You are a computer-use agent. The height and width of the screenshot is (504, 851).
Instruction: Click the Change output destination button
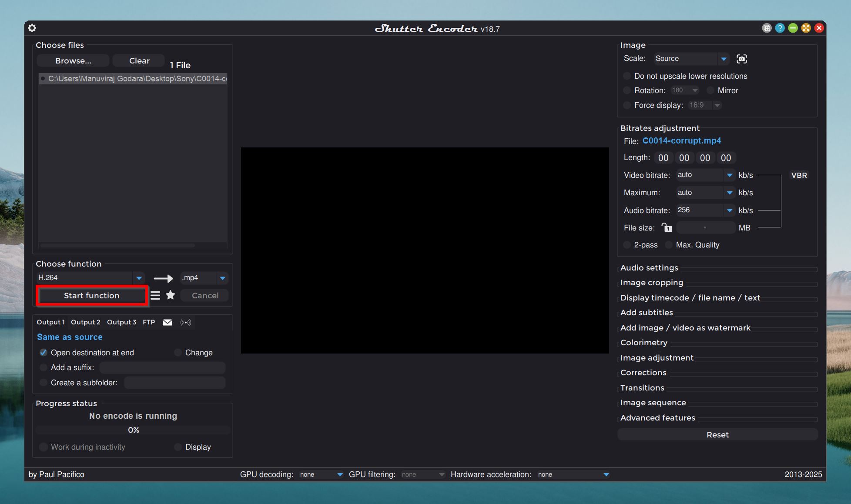pyautogui.click(x=199, y=353)
